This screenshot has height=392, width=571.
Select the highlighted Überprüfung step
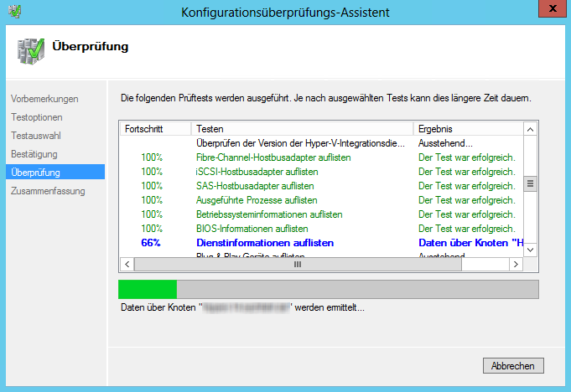55,172
